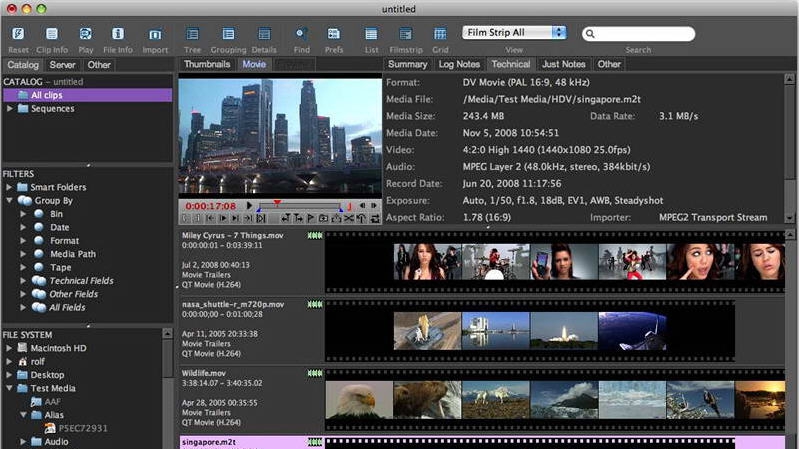Select the Other tab beside Server
This screenshot has height=449, width=799.
click(99, 65)
